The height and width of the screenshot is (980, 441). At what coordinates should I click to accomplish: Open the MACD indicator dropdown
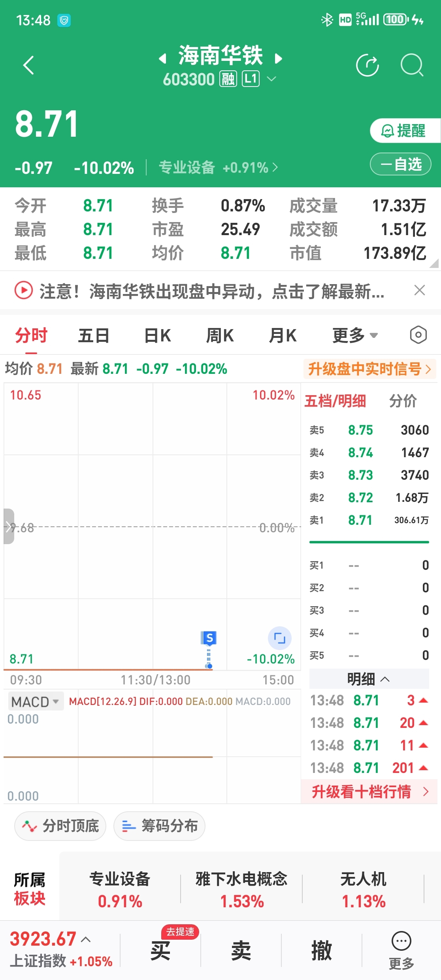click(36, 702)
